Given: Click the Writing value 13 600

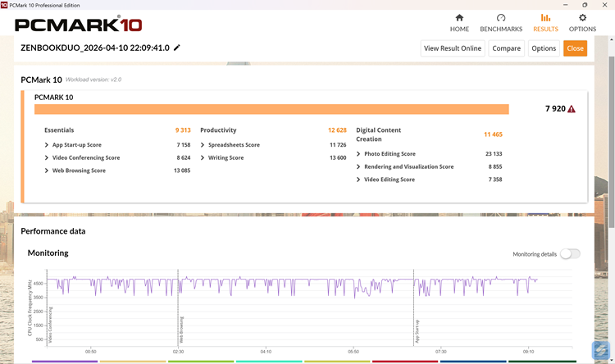Looking at the screenshot, I should pos(338,157).
